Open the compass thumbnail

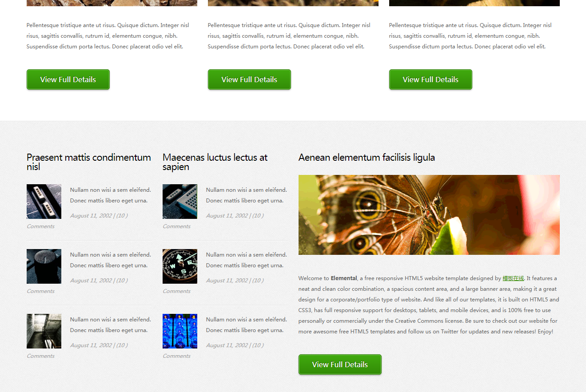180,266
